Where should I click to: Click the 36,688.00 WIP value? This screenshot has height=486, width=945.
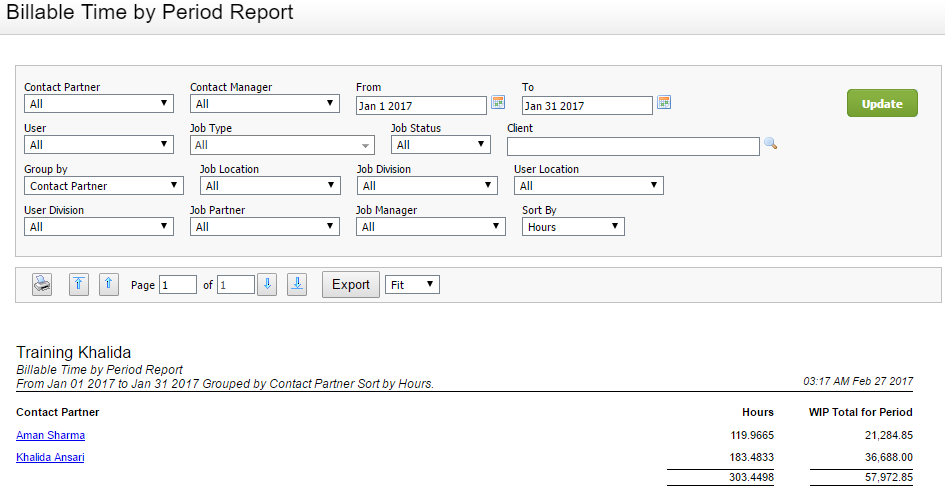coord(888,458)
